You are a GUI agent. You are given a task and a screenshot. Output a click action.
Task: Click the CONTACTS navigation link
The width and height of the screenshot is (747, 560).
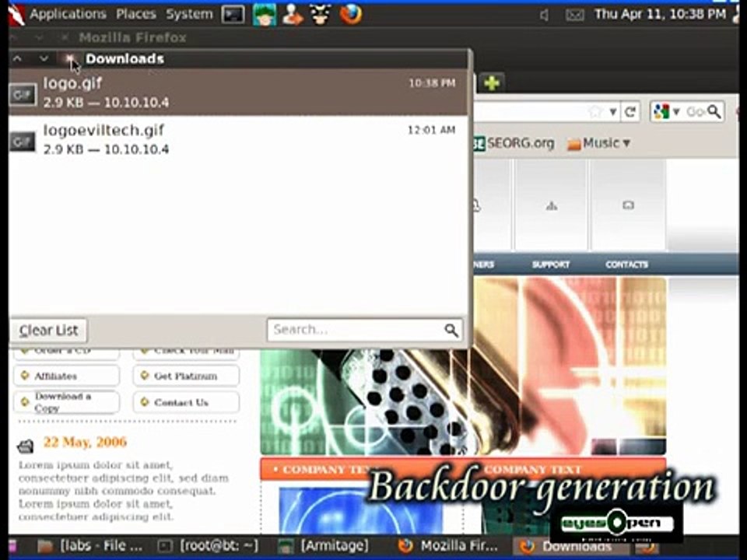click(626, 264)
